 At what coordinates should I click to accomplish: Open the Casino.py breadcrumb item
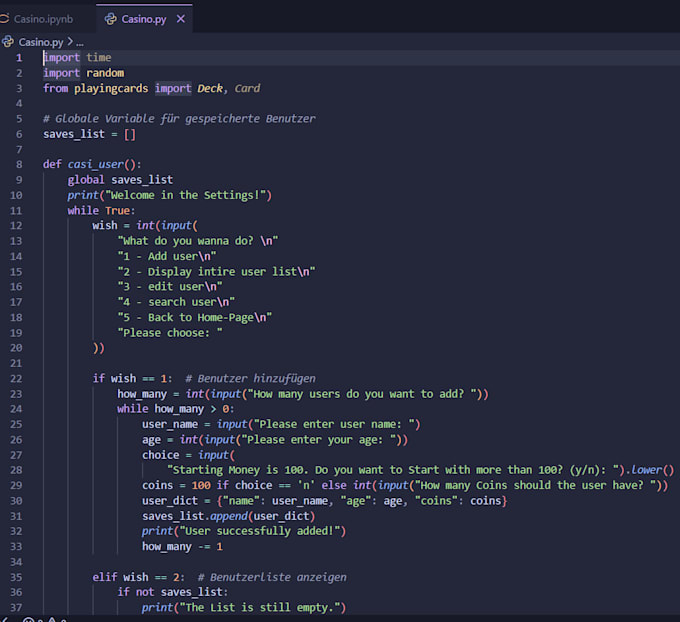point(41,42)
